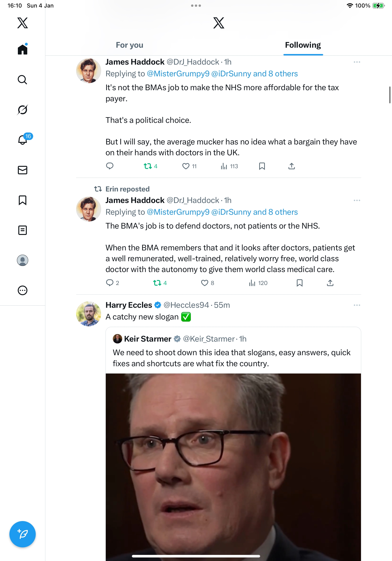Viewport: 392px width, 561px height.
Task: Select the Following tab
Action: pyautogui.click(x=303, y=45)
